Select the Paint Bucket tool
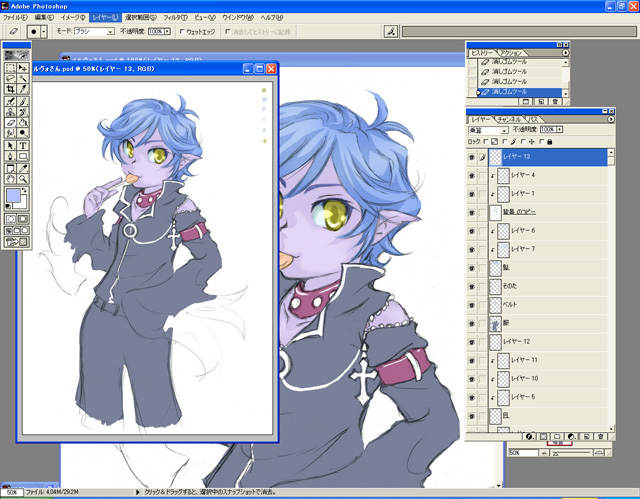The width and height of the screenshot is (640, 499). pyautogui.click(x=23, y=122)
